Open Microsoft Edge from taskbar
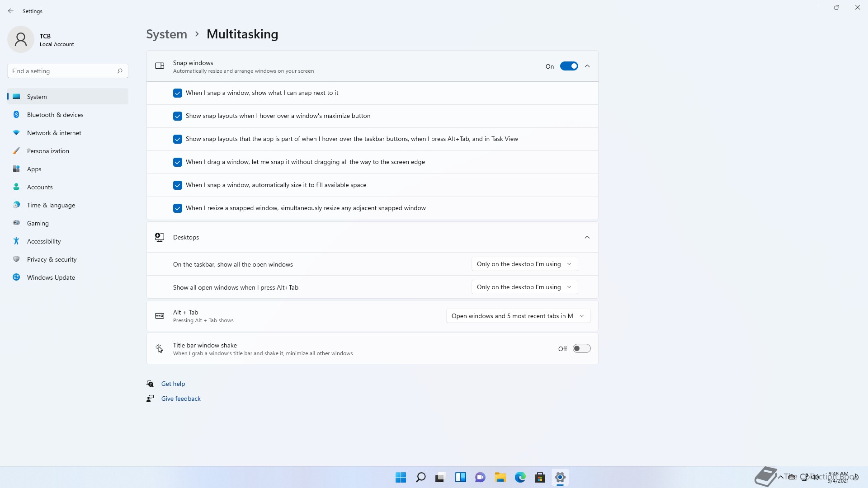Screen dimensions: 868x488 click(x=520, y=478)
